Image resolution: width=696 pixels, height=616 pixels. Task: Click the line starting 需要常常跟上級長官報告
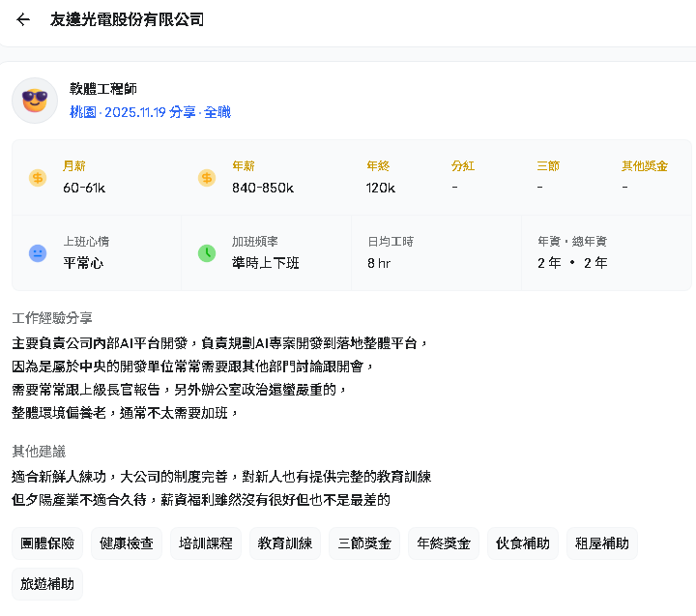(x=180, y=390)
